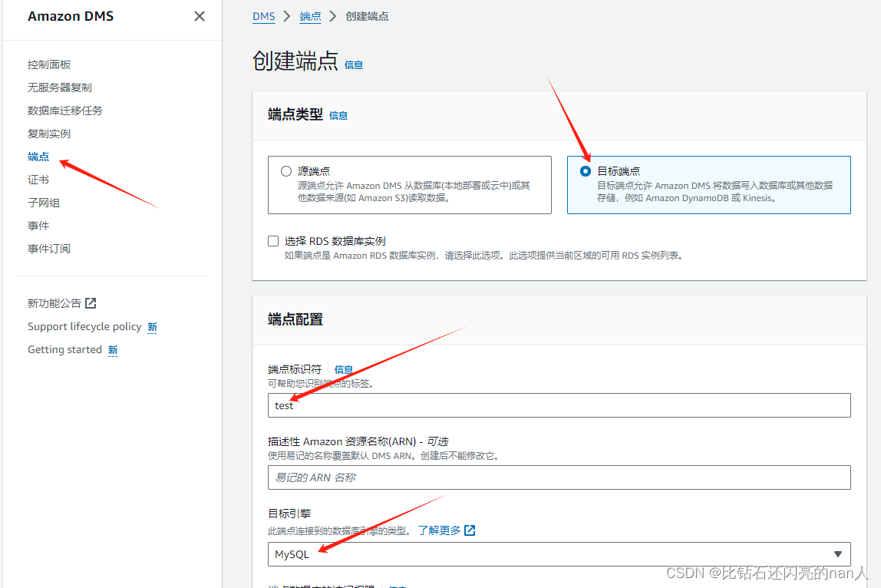The height and width of the screenshot is (588, 881).
Task: Open 信息 link next to 创建端点 heading
Action: pyautogui.click(x=354, y=65)
